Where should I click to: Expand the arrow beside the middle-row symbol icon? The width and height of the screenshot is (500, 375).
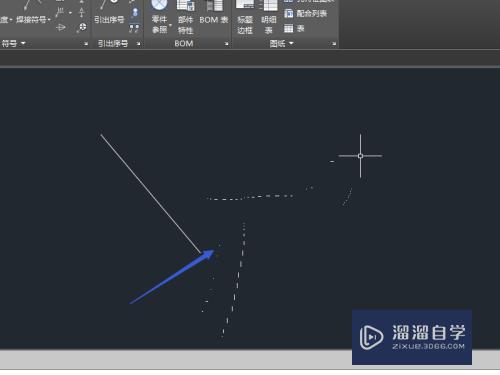coord(70,13)
